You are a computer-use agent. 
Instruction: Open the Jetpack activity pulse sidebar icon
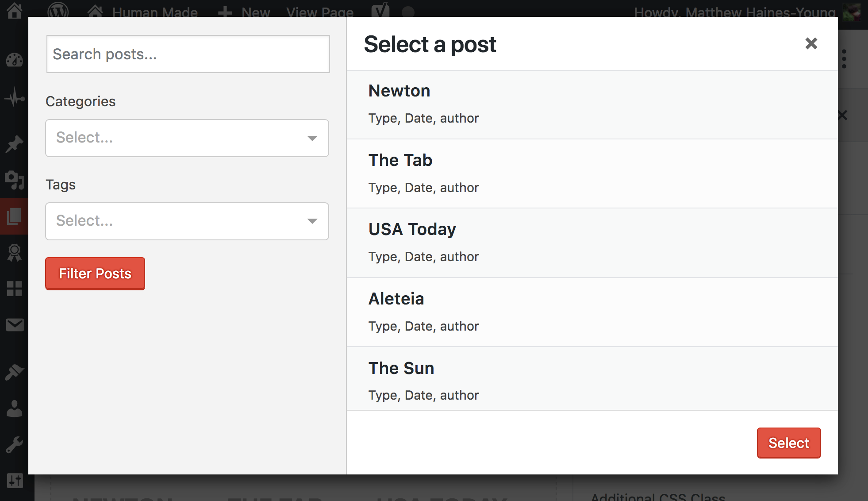[x=14, y=97]
